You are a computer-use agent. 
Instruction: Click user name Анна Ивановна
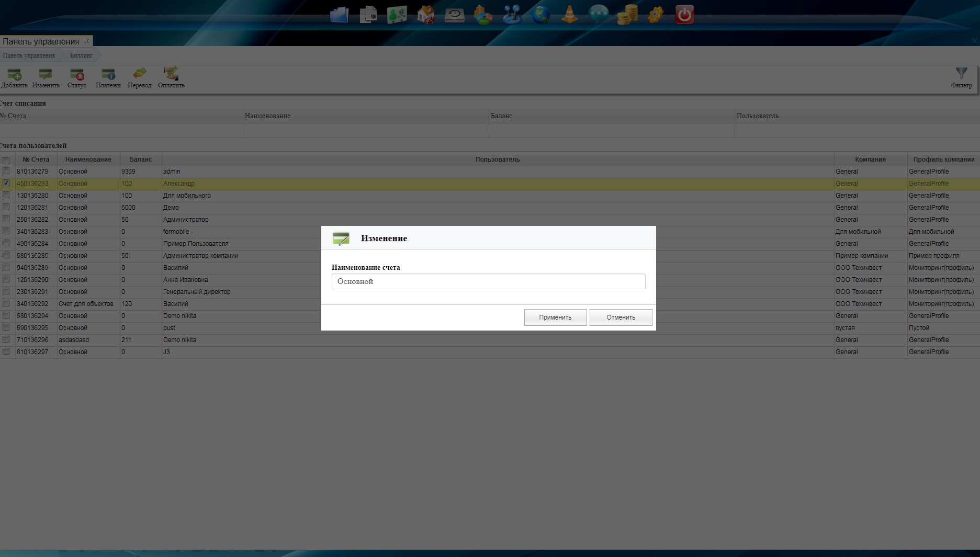tap(185, 280)
